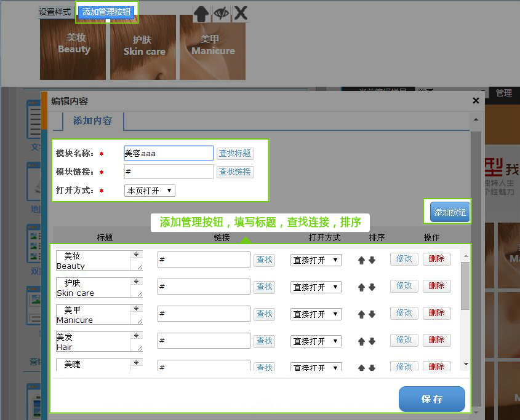Click the blue 添加按钮 button

pos(450,212)
